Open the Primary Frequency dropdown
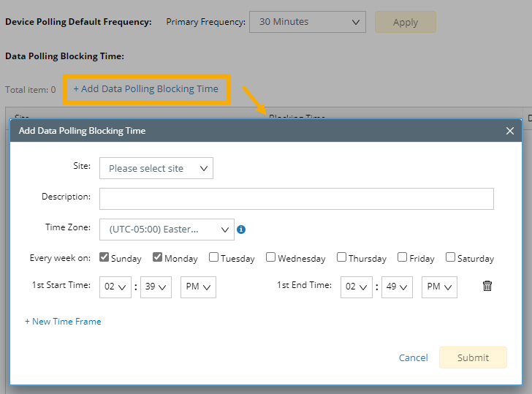 pyautogui.click(x=308, y=22)
